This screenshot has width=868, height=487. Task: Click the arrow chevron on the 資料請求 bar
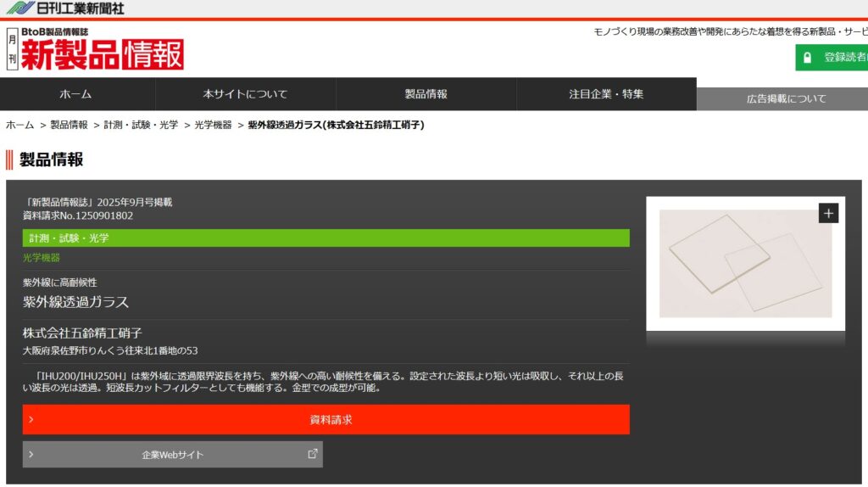click(31, 419)
